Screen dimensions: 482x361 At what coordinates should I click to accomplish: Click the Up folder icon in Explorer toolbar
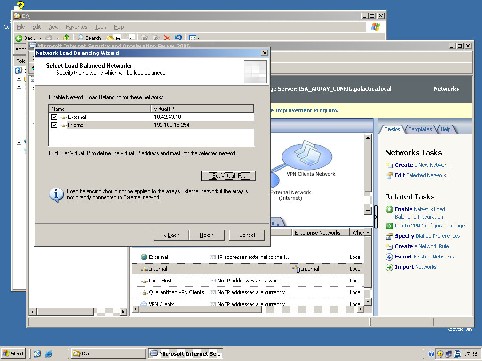[66, 37]
